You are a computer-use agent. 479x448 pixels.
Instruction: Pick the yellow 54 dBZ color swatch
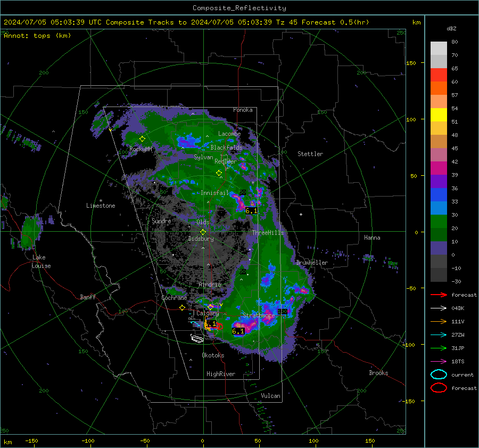pyautogui.click(x=439, y=115)
